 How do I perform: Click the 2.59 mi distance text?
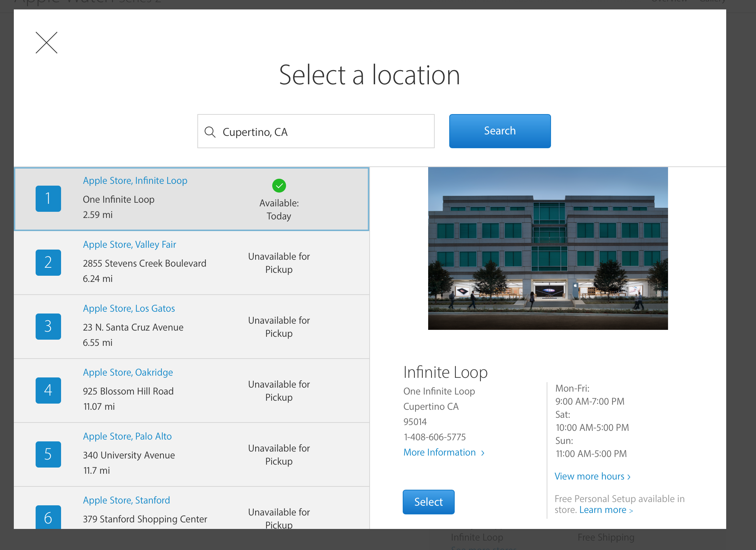click(98, 215)
